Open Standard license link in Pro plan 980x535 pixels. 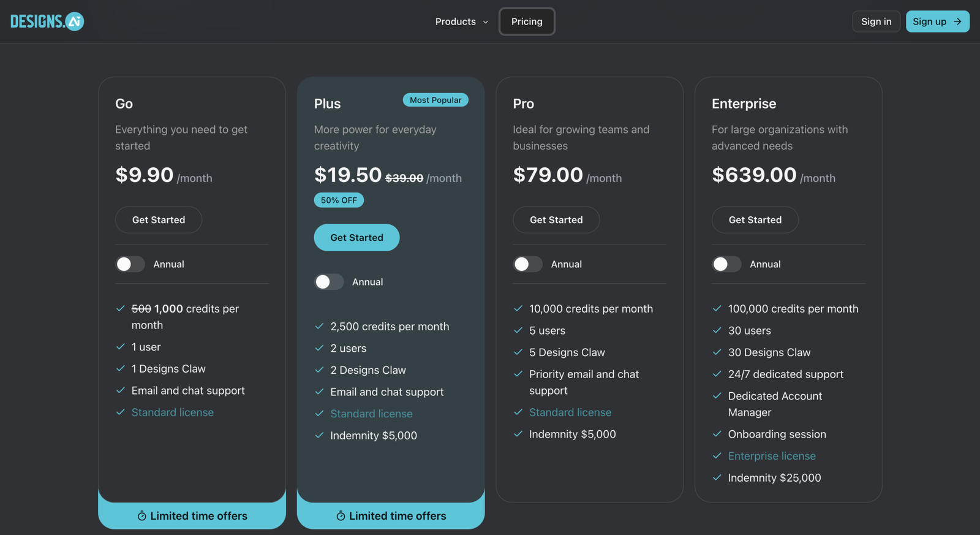570,412
